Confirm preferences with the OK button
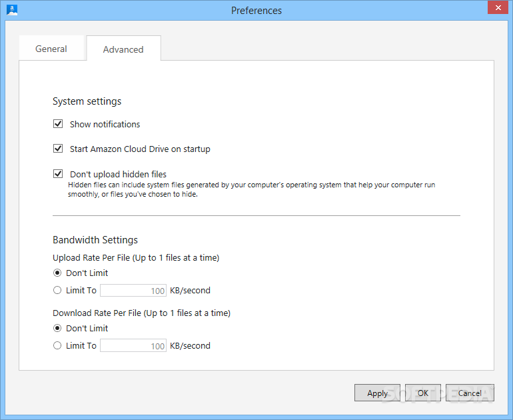The width and height of the screenshot is (513, 420). click(x=423, y=393)
